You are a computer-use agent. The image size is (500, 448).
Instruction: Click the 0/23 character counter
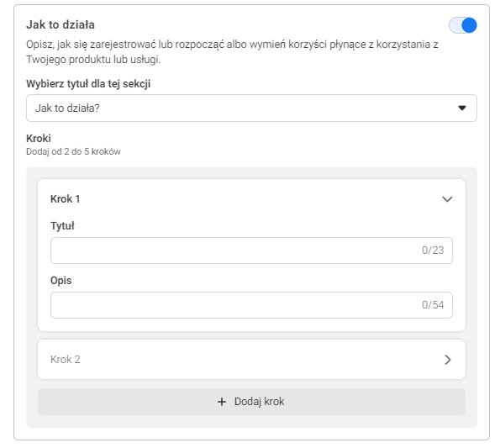(x=433, y=250)
